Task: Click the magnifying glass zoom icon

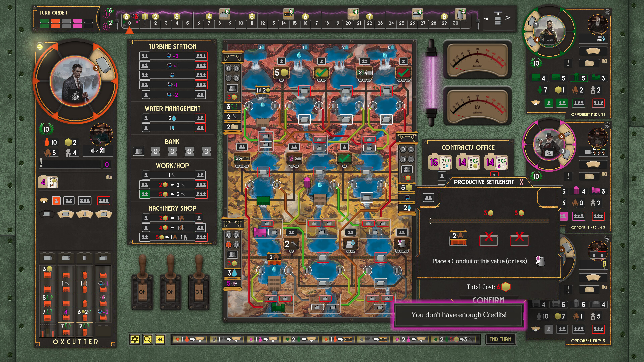Action: (147, 340)
